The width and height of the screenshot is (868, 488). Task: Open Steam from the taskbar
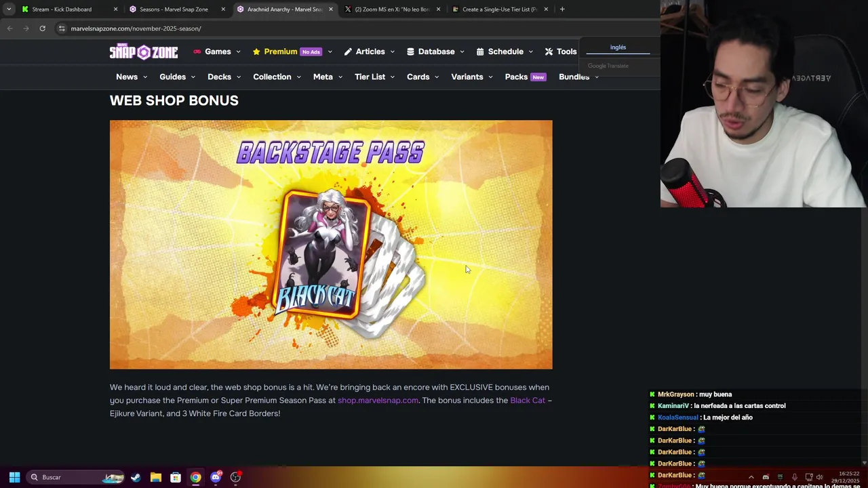point(136,477)
